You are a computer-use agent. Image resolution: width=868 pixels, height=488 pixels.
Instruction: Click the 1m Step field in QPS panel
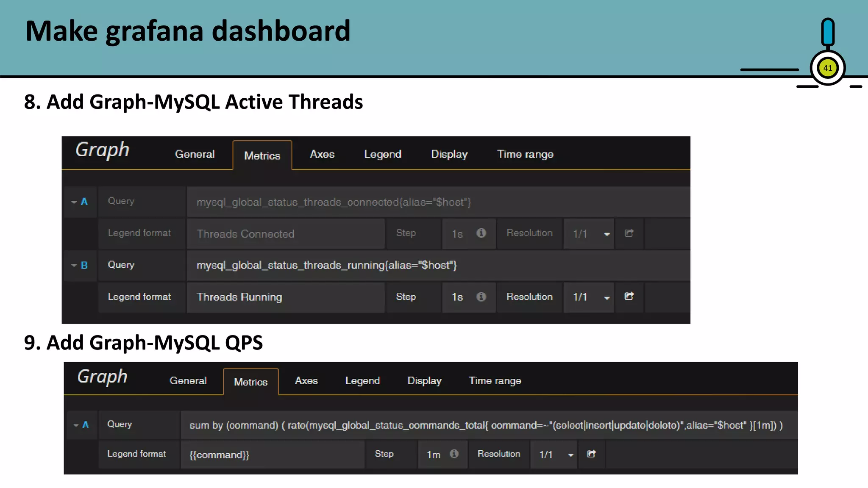tap(434, 455)
